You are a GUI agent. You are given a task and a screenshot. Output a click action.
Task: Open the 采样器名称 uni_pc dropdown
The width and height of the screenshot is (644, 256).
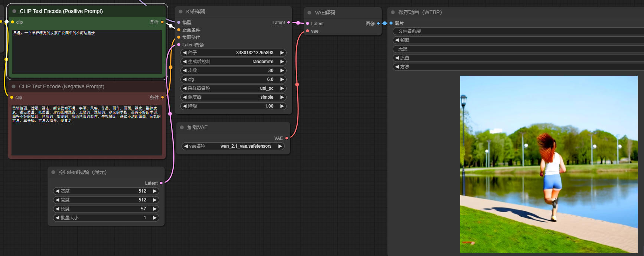tap(233, 88)
